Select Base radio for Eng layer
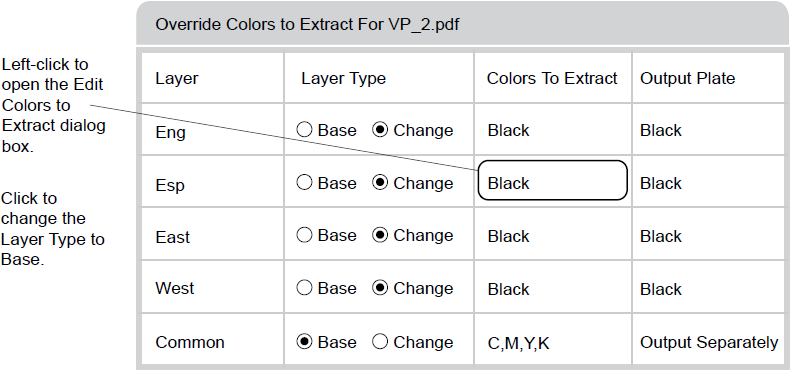 coord(304,130)
